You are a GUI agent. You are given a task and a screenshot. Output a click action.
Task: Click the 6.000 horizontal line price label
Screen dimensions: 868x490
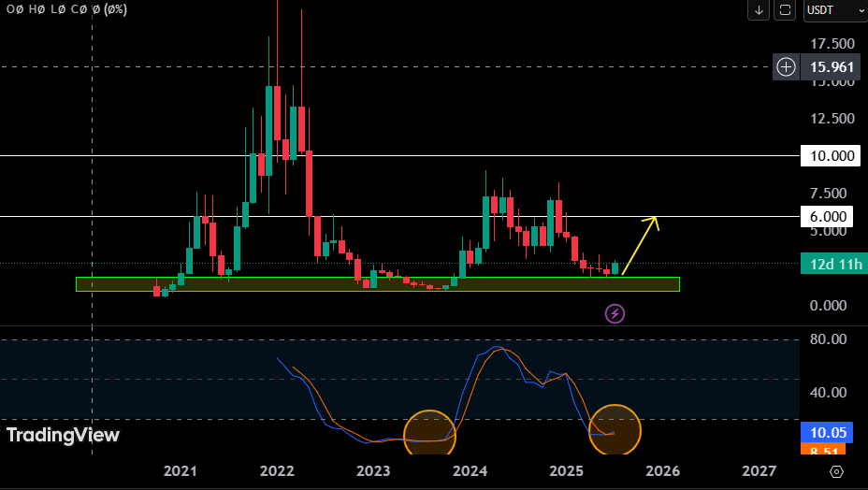[827, 217]
